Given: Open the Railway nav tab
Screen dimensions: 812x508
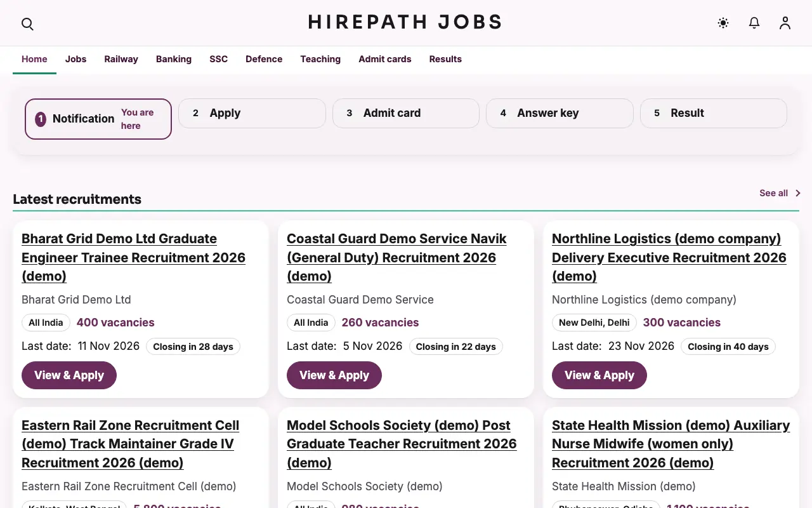Looking at the screenshot, I should [121, 59].
